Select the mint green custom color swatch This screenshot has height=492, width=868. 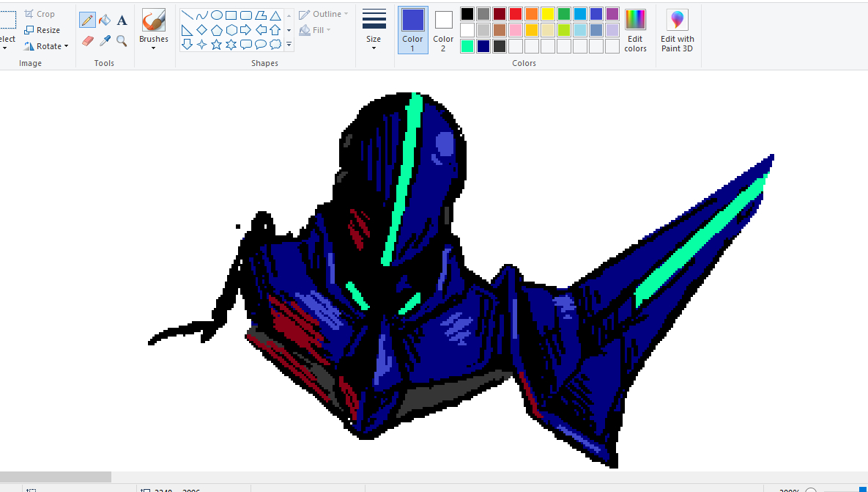coord(467,46)
